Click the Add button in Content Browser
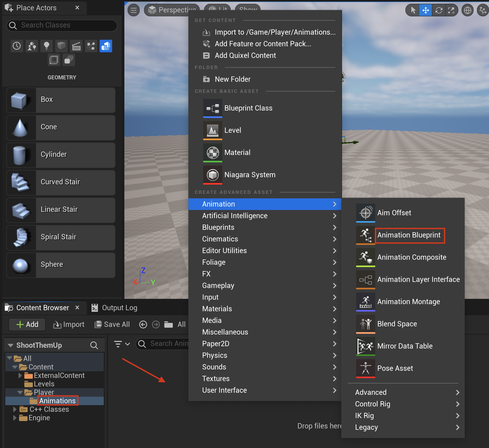Screen dimensions: 489x448 click(27, 324)
